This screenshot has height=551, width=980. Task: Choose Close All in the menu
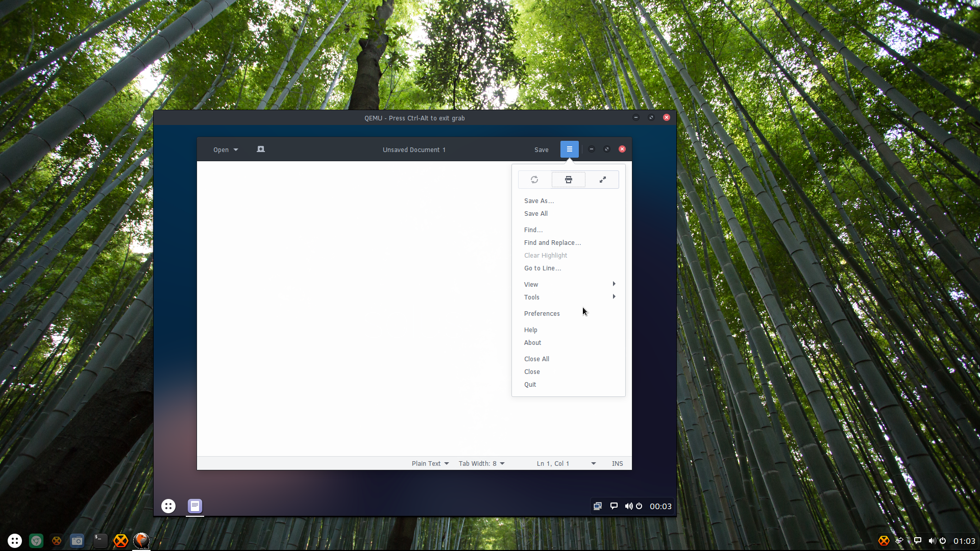(569, 359)
